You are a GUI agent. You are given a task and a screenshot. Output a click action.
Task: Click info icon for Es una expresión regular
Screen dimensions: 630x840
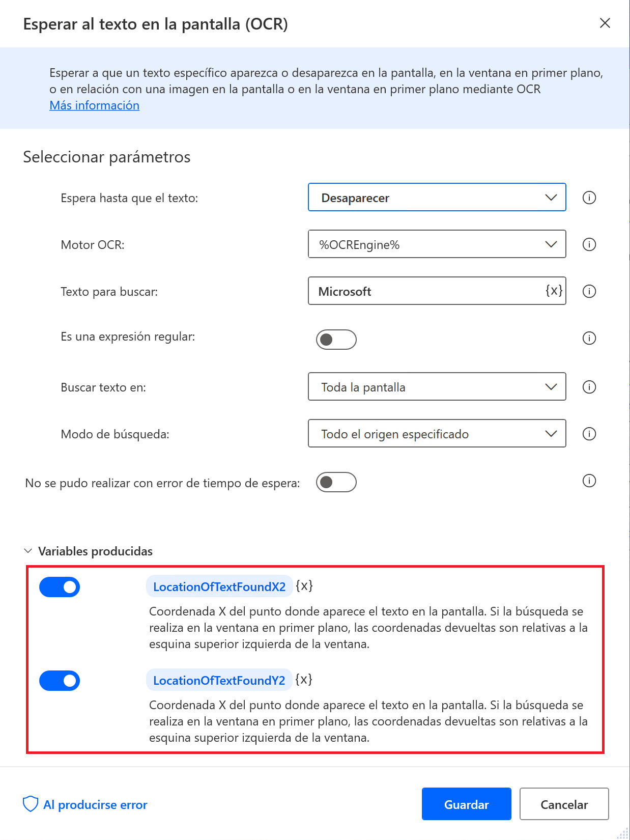[589, 338]
